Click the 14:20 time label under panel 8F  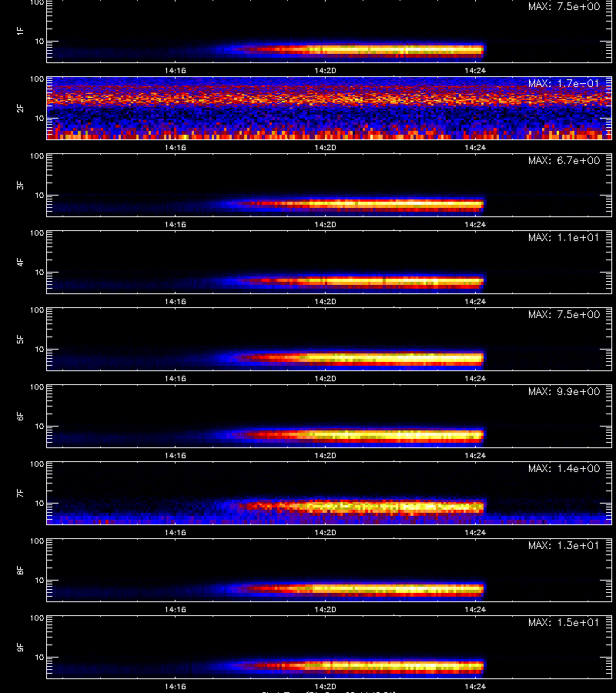click(325, 610)
